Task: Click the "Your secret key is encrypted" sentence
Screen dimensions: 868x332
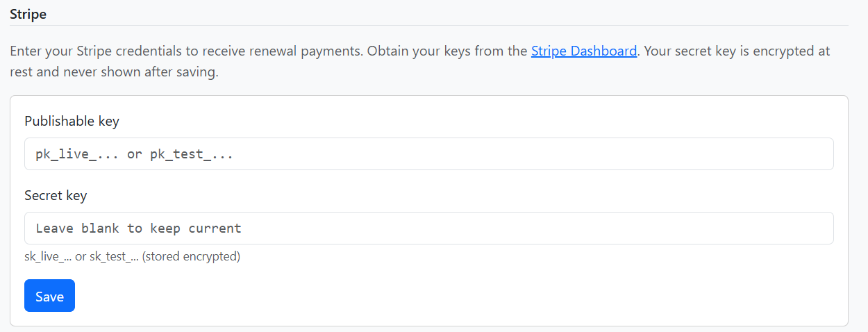Action: (736, 51)
